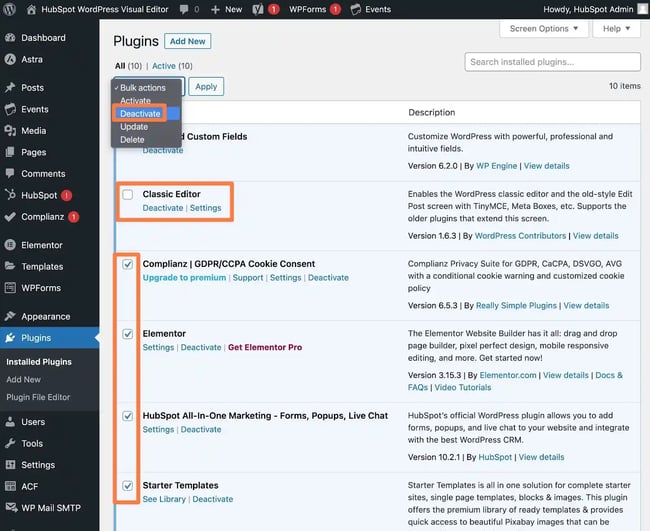The height and width of the screenshot is (531, 650).
Task: Open the Yoast SEO icon in admin bar
Action: click(258, 9)
